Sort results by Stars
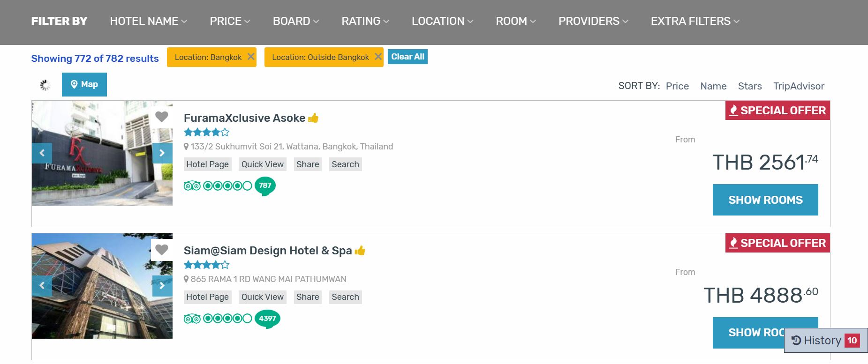Screen dimensions: 868x364 pos(749,86)
